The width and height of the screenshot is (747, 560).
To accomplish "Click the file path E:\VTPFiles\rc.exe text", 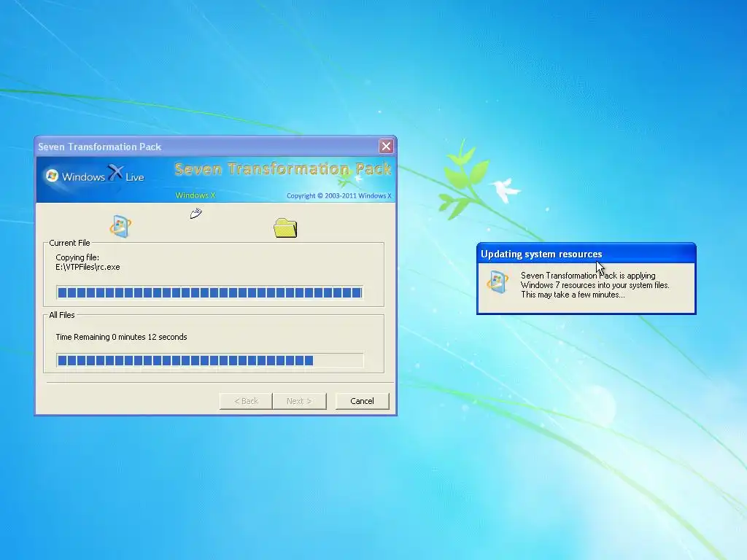I will point(88,267).
